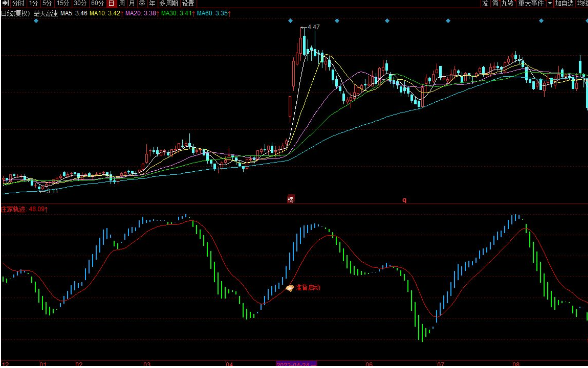
Task: Click the collapse arrow icon at toolbar start
Action: coord(5,3)
